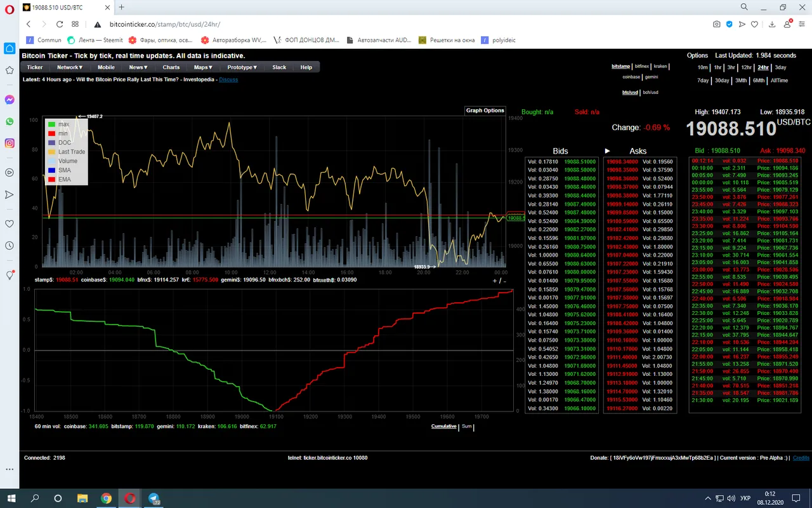Expand the Prototype dropdown menu
Image resolution: width=812 pixels, height=508 pixels.
[x=242, y=67]
